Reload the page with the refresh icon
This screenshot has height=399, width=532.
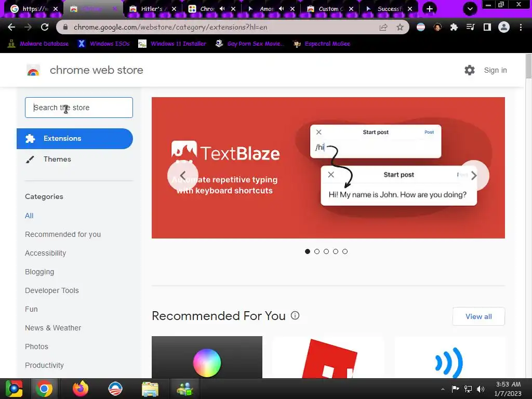coord(45,27)
